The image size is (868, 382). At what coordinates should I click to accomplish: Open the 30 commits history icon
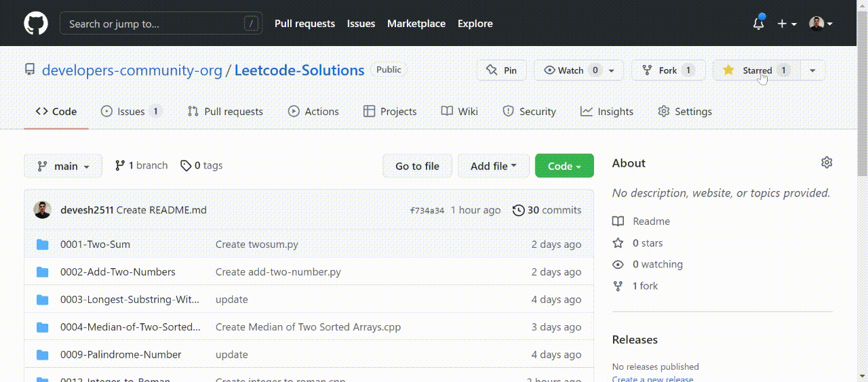519,210
